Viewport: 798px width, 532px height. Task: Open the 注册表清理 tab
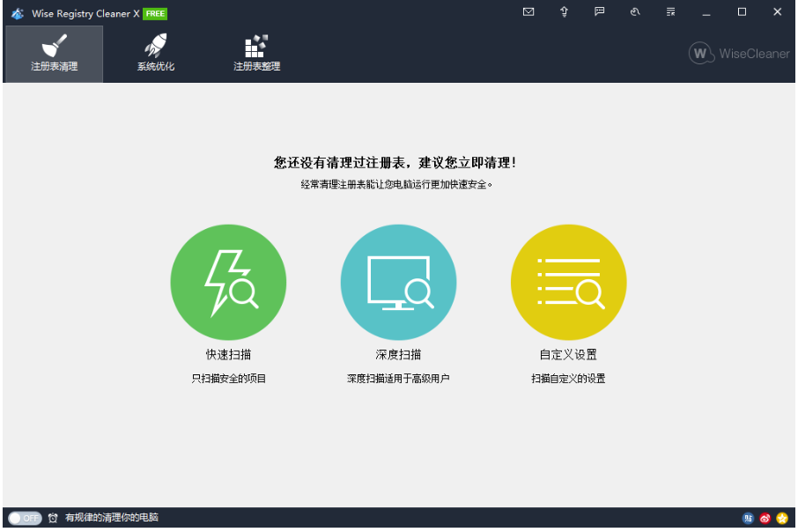(54, 54)
